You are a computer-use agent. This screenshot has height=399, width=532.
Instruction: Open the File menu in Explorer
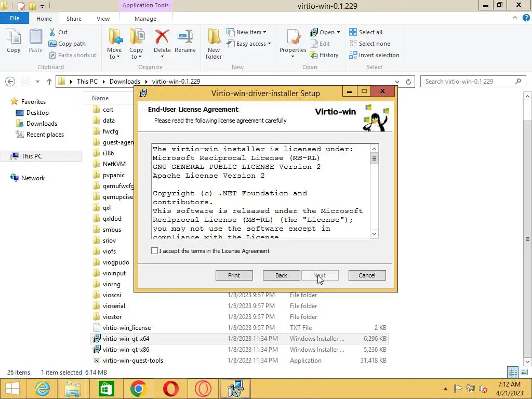(x=14, y=18)
